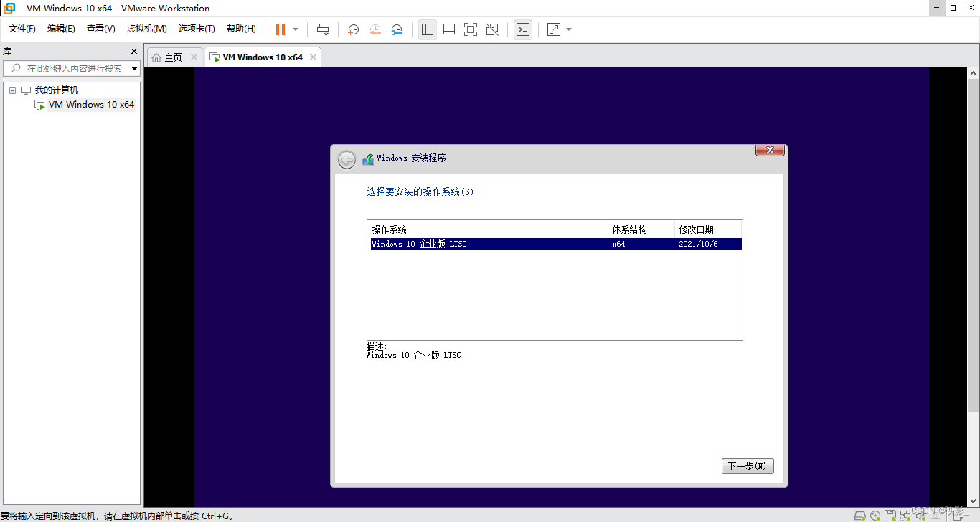Open the library search filter dropdown
The image size is (980, 522).
coord(134,69)
